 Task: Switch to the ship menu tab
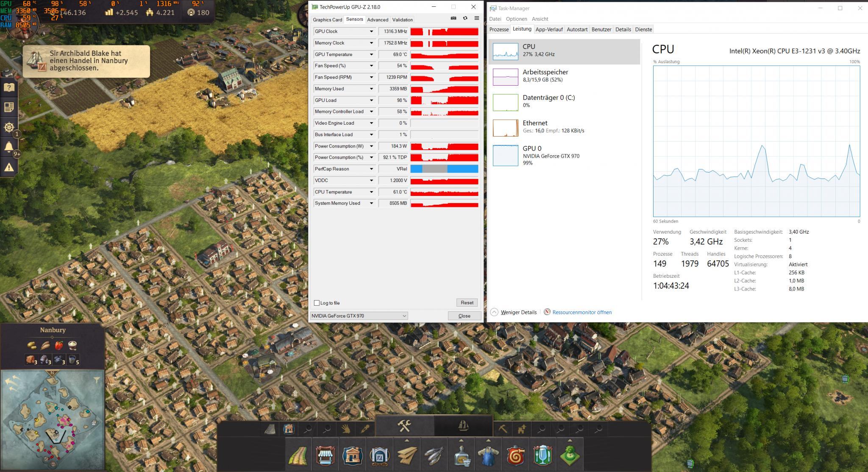463,425
